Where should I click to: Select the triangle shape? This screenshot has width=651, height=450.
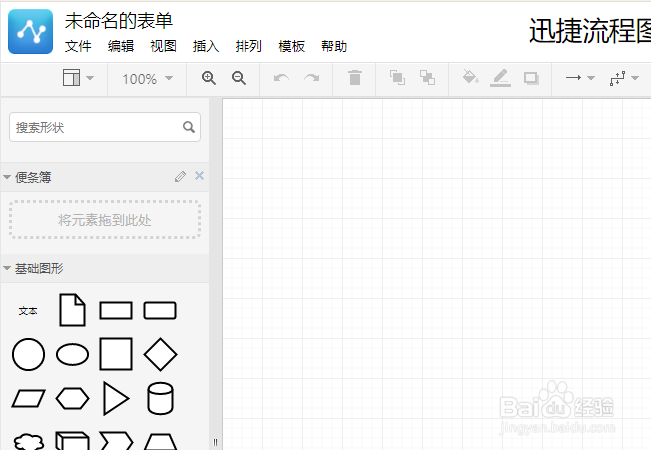point(116,399)
